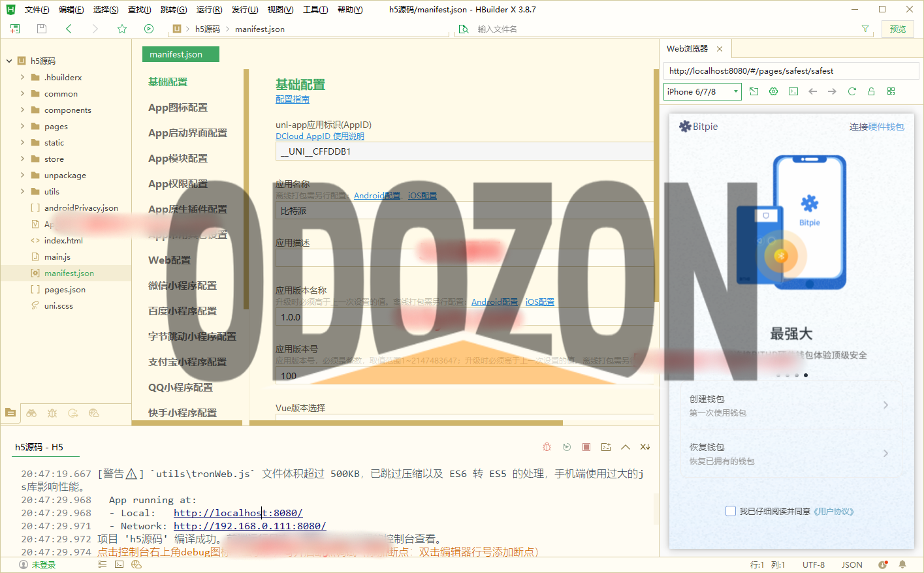Open main.js in the project tree

click(57, 256)
